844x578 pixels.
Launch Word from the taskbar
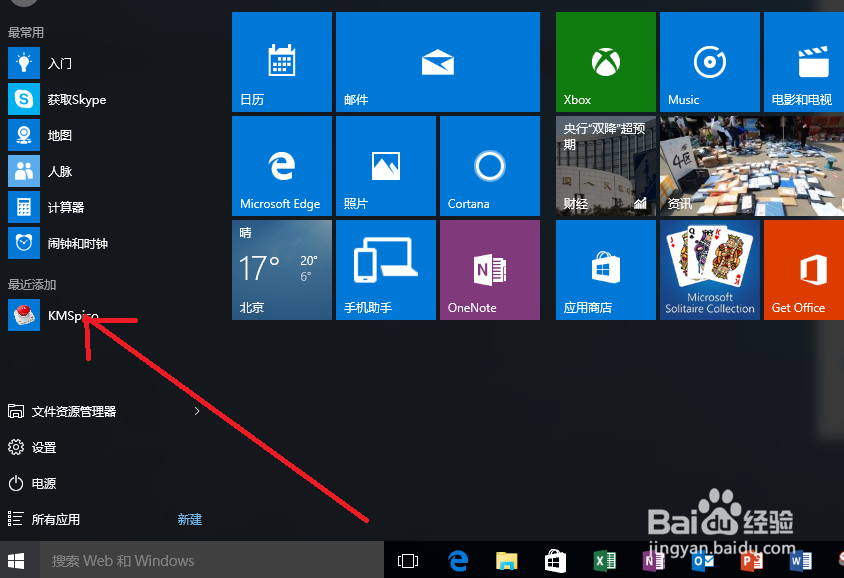pyautogui.click(x=800, y=561)
